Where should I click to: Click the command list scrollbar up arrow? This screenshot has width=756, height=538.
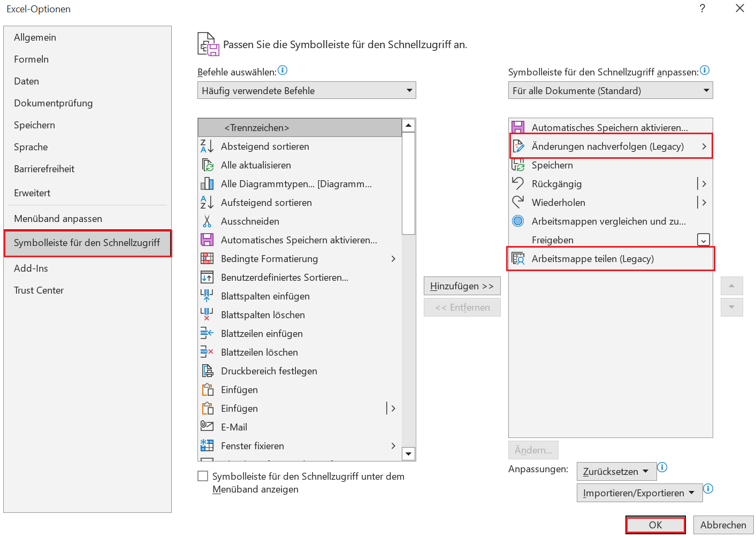[x=408, y=125]
